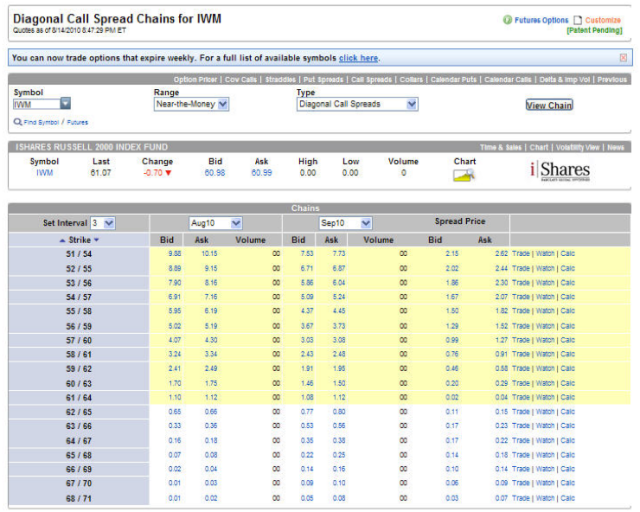Image resolution: width=640 pixels, height=512 pixels.
Task: Go to Option Pricer
Action: point(195,80)
